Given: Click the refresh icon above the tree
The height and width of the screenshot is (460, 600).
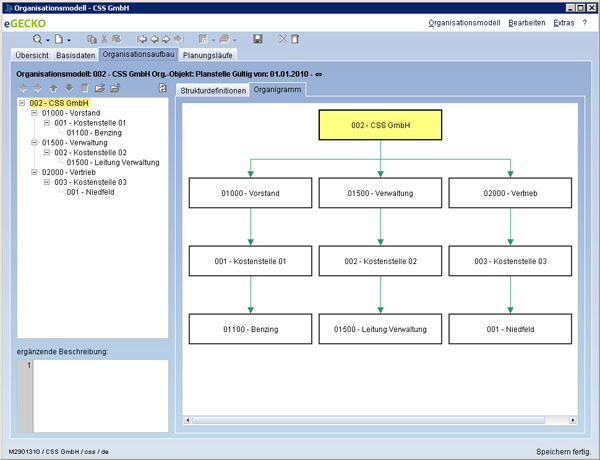Looking at the screenshot, I should click(x=162, y=88).
